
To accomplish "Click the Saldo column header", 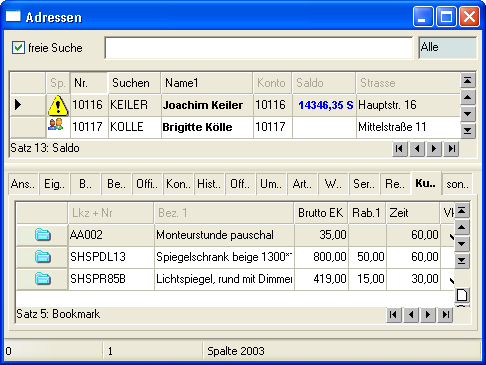I will (x=324, y=83).
